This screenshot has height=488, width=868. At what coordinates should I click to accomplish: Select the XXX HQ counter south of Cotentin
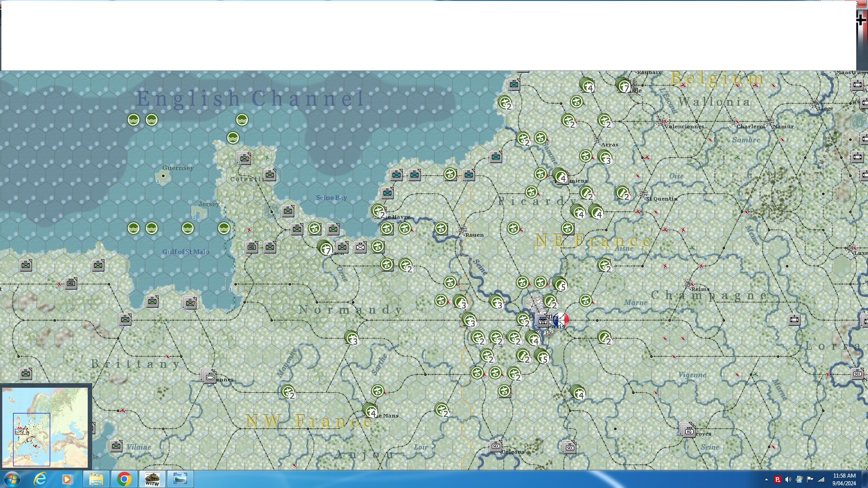click(252, 247)
